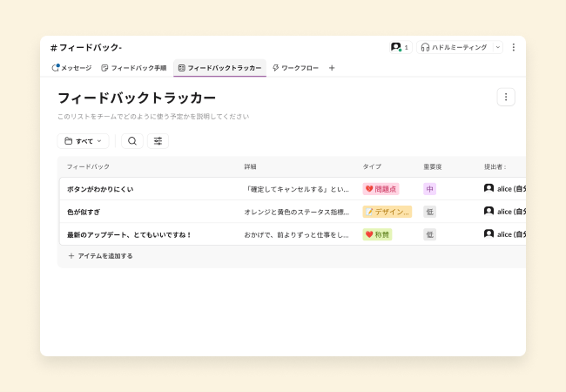Click the headphones huddle icon
The width and height of the screenshot is (566, 392).
tap(425, 47)
